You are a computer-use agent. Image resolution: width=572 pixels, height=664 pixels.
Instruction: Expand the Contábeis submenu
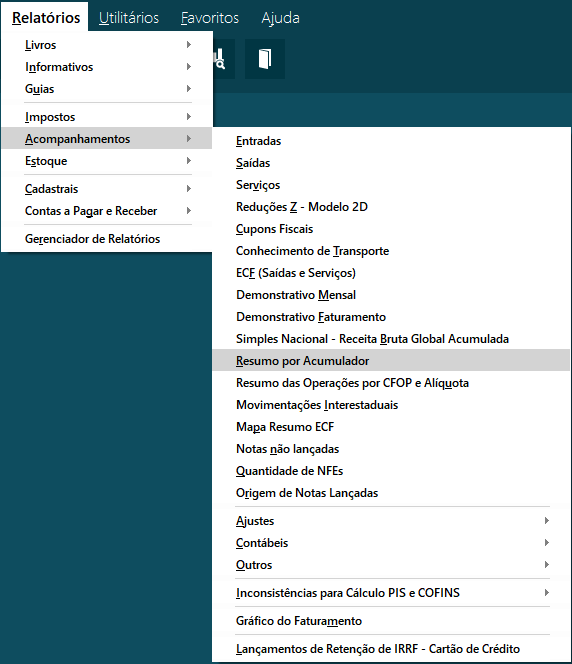click(x=391, y=543)
